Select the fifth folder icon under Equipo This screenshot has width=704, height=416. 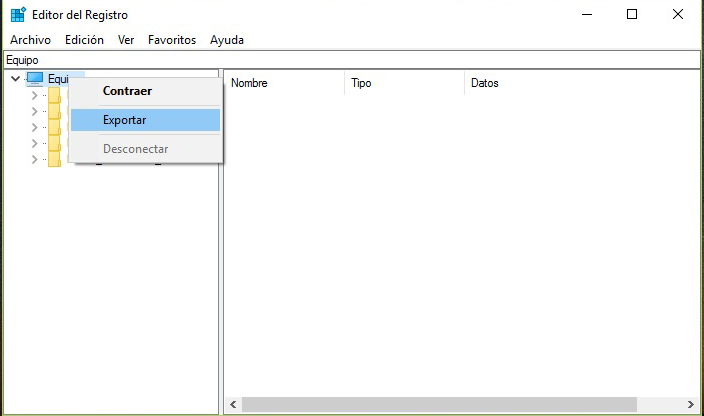click(x=54, y=160)
